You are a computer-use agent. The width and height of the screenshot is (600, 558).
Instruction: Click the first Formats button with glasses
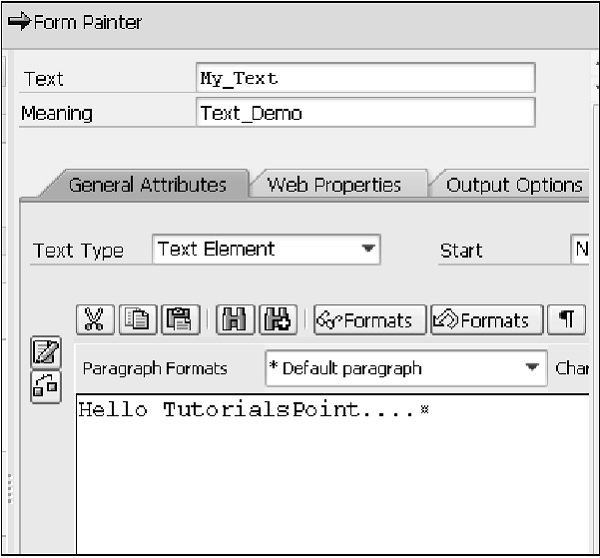pyautogui.click(x=369, y=320)
